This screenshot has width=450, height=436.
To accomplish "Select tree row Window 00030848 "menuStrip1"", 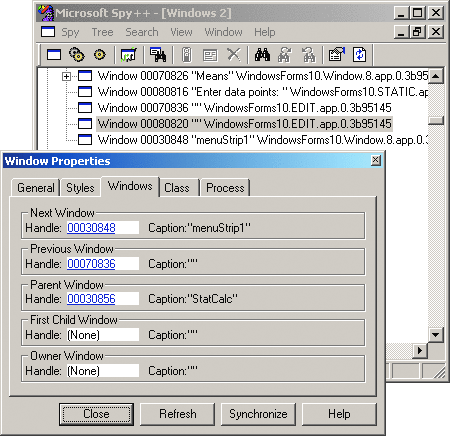I will tap(263, 140).
